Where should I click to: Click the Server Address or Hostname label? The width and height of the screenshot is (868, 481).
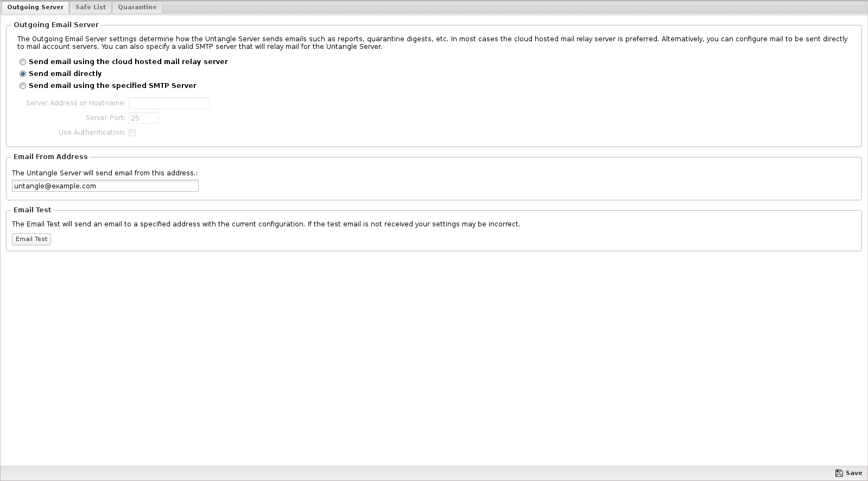pos(76,103)
